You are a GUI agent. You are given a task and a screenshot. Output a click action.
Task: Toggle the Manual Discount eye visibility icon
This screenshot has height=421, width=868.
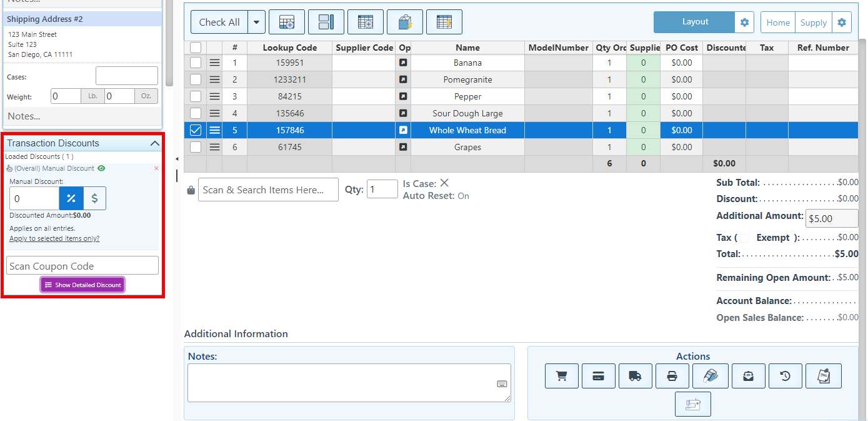click(101, 168)
